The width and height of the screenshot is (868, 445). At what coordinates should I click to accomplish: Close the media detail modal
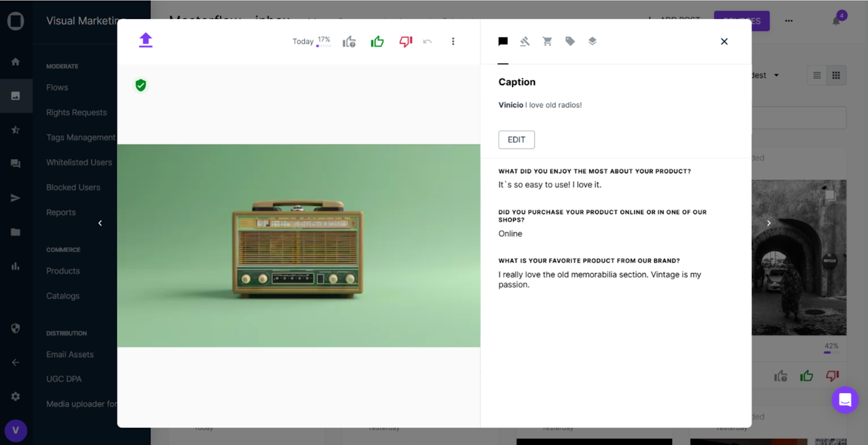724,42
